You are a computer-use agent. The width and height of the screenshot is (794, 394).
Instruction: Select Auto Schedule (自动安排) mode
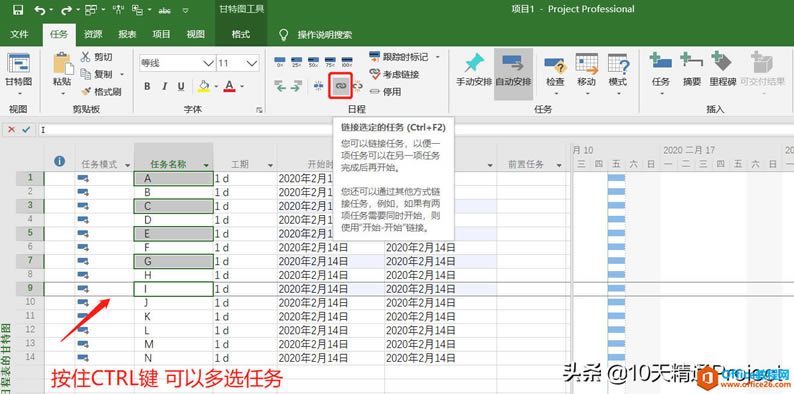click(x=513, y=73)
